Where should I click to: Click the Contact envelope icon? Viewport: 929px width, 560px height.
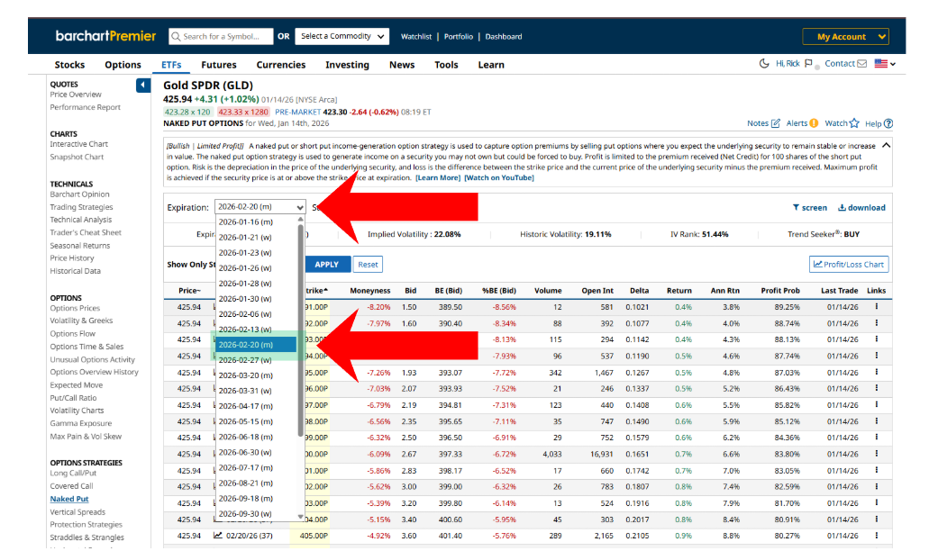point(861,64)
